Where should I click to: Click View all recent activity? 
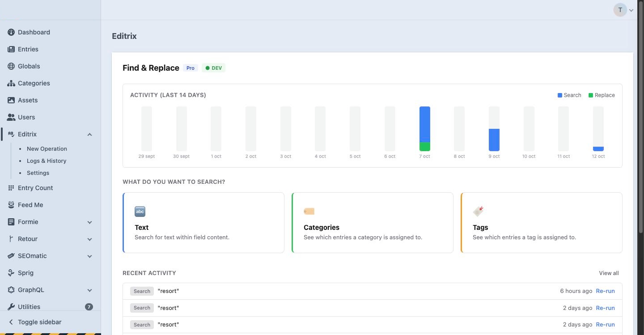(x=609, y=273)
